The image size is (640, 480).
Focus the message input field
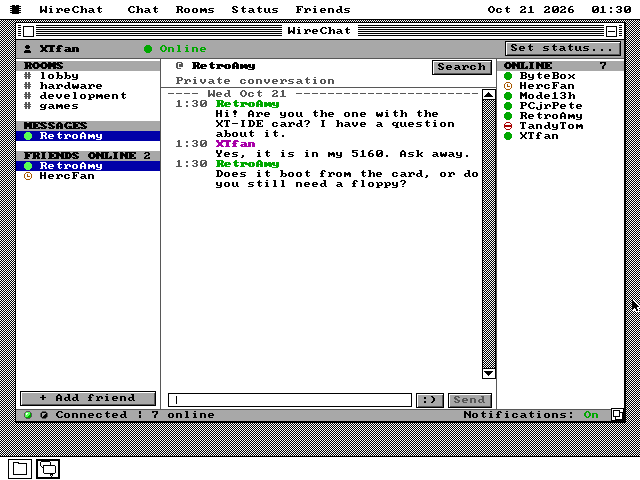(x=290, y=400)
